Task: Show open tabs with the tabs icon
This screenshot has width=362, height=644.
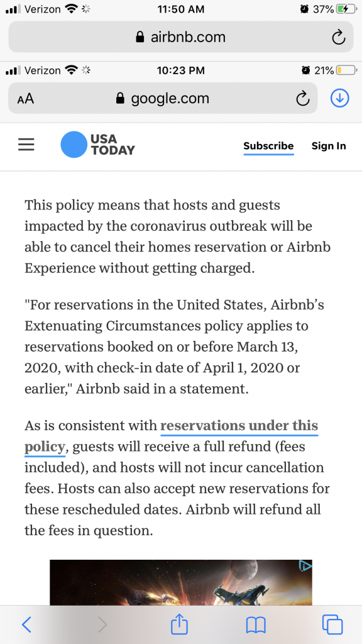Action: tap(332, 625)
